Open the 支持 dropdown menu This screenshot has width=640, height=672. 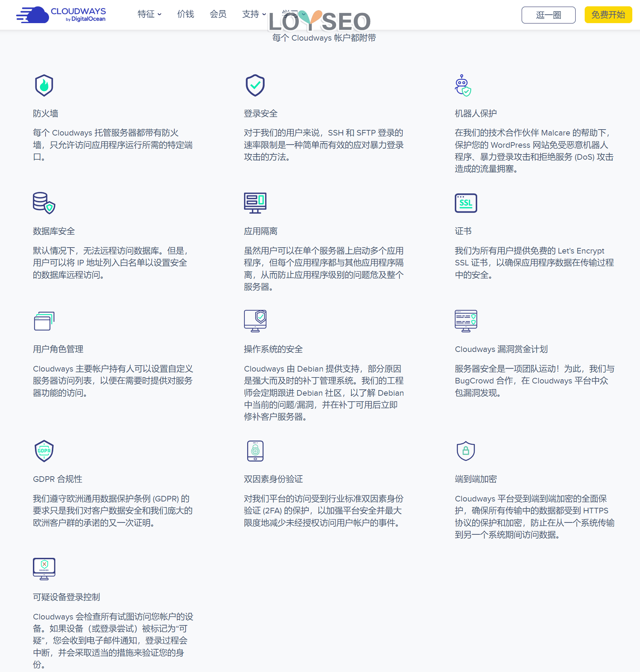pyautogui.click(x=254, y=14)
